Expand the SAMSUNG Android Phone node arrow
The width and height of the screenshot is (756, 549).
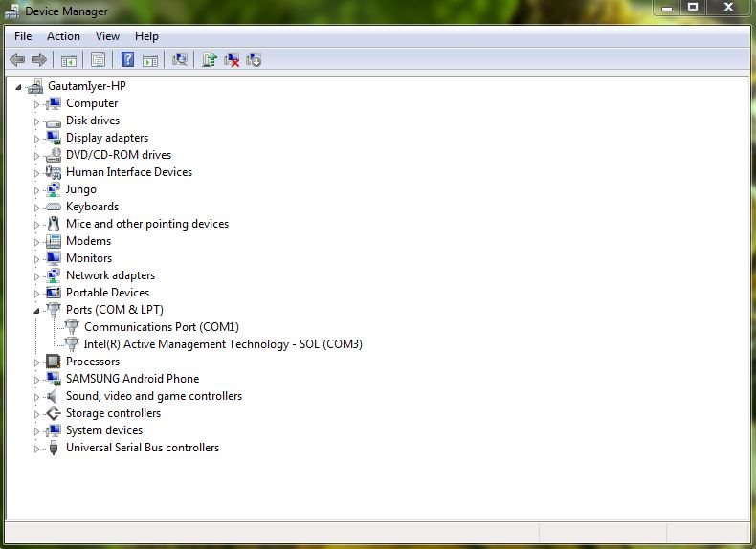tap(36, 380)
